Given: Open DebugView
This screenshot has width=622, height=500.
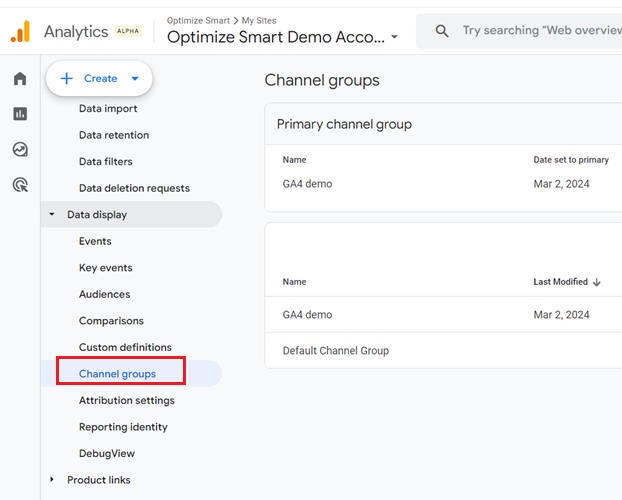Looking at the screenshot, I should click(107, 453).
